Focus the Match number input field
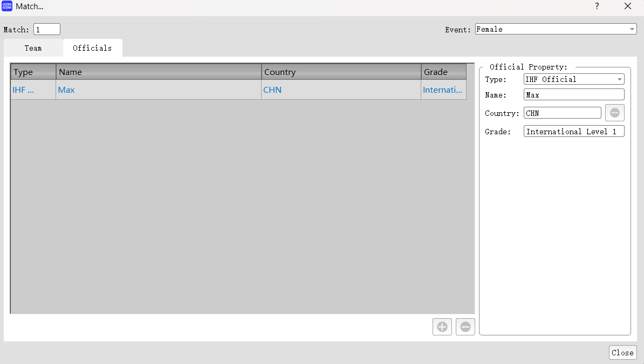Image resolution: width=644 pixels, height=364 pixels. 47,29
